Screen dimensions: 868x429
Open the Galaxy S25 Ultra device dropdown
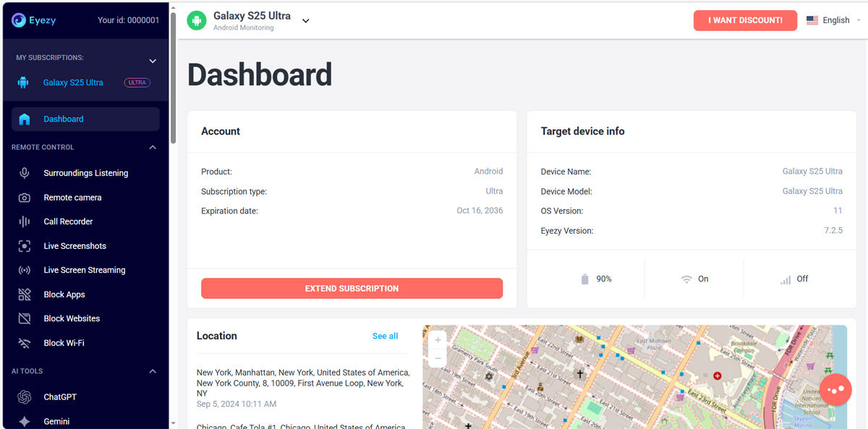point(305,21)
